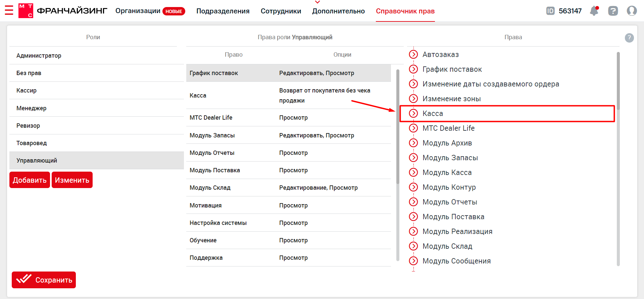The height and width of the screenshot is (299, 644).
Task: Select the Ревизор role
Action: point(97,126)
